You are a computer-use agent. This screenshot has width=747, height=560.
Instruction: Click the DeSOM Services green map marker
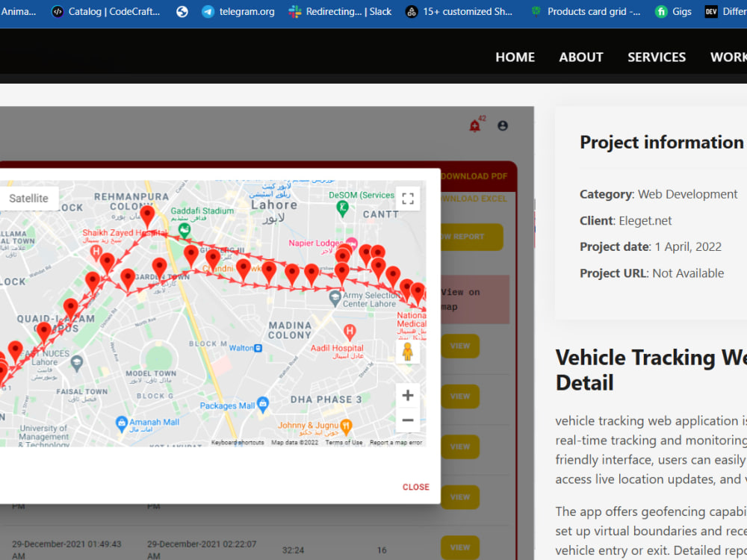(x=342, y=208)
